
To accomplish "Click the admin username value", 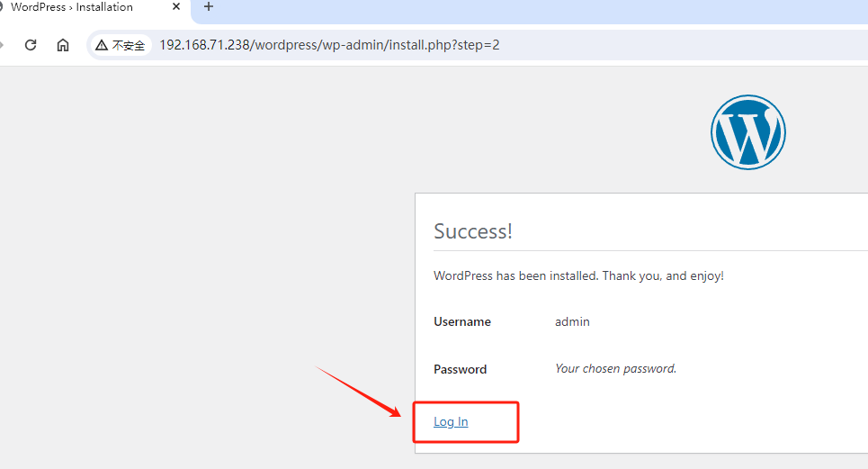I will (x=572, y=321).
